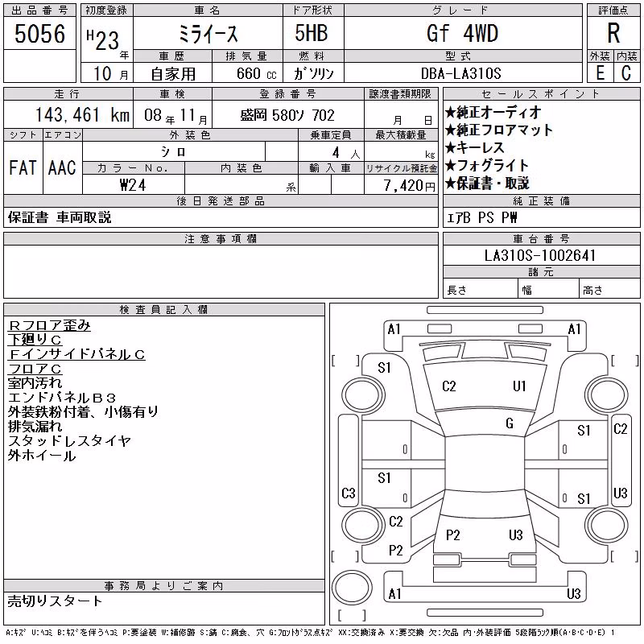Image resolution: width=644 pixels, height=644 pixels.
Task: Select the G windshield mark in the diagram
Action: (510, 423)
